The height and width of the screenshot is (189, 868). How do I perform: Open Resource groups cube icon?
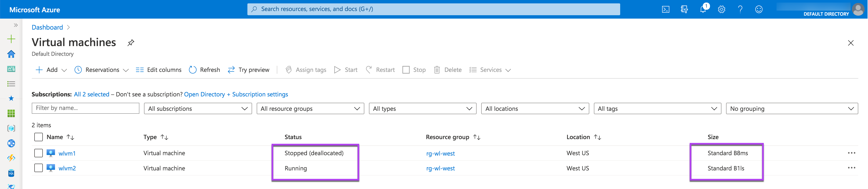(11, 128)
